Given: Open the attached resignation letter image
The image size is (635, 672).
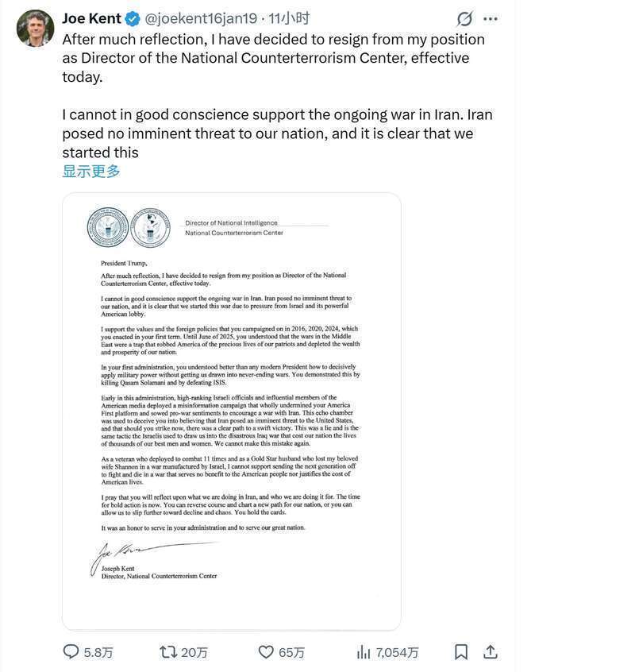Looking at the screenshot, I should point(231,411).
